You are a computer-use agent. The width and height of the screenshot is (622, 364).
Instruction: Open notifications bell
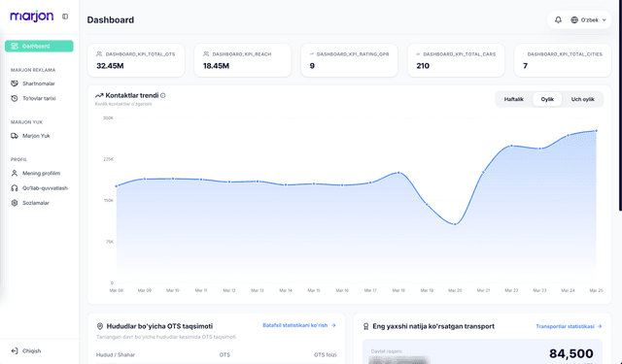tap(558, 19)
